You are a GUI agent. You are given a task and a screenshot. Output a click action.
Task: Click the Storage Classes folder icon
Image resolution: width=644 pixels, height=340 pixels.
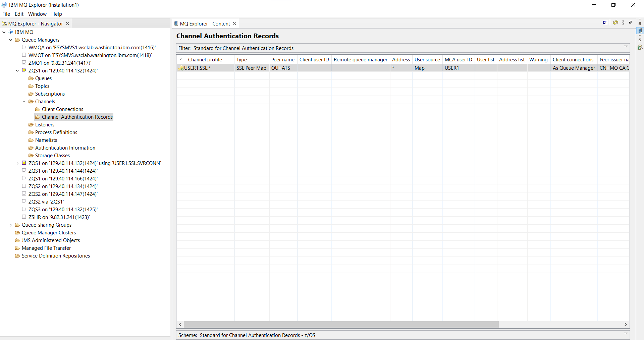(31, 156)
